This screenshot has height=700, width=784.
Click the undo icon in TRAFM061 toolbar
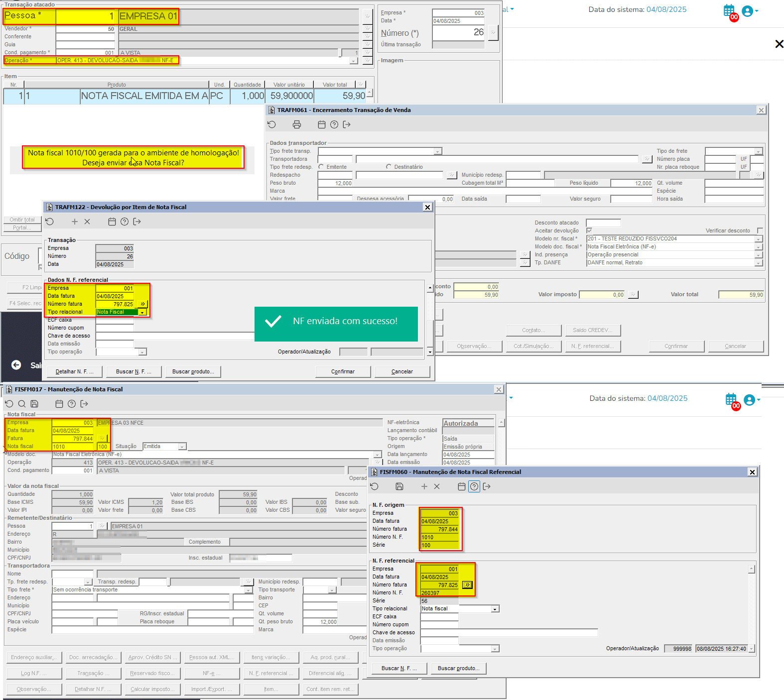pyautogui.click(x=271, y=124)
